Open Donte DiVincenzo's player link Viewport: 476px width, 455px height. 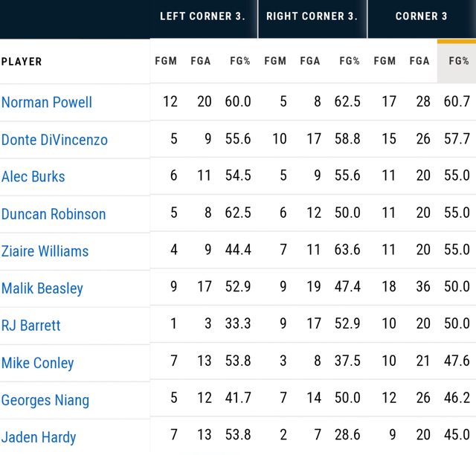pyautogui.click(x=54, y=139)
